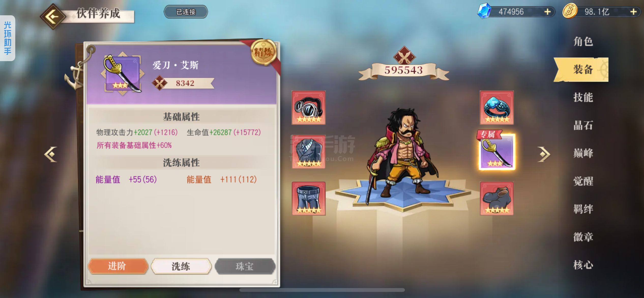
Task: Click the orange 进阶 button
Action: 118,266
